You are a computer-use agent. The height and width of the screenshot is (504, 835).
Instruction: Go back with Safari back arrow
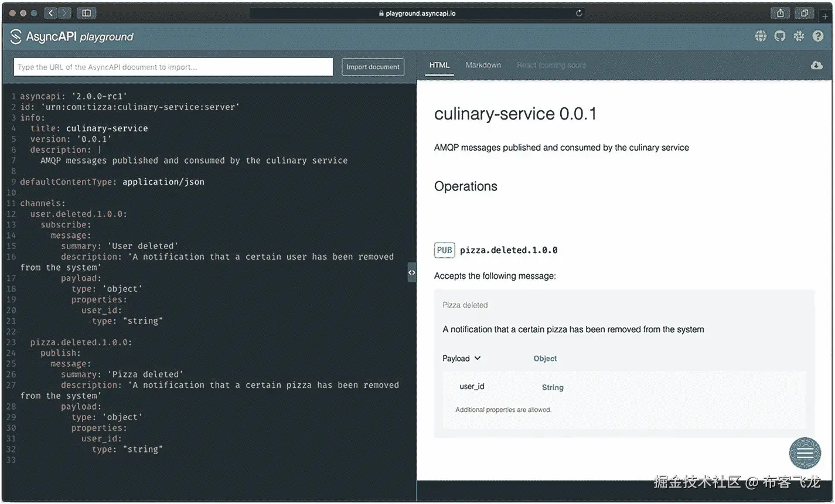51,13
